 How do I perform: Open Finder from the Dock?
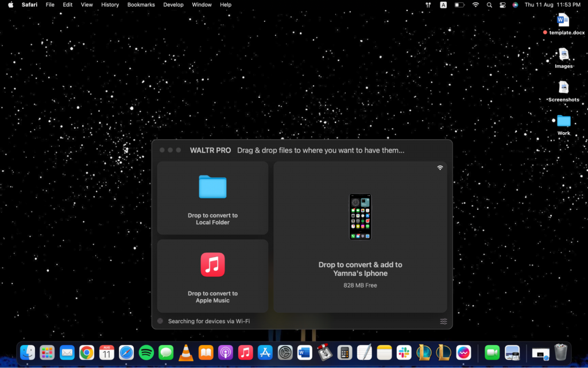[x=28, y=352]
